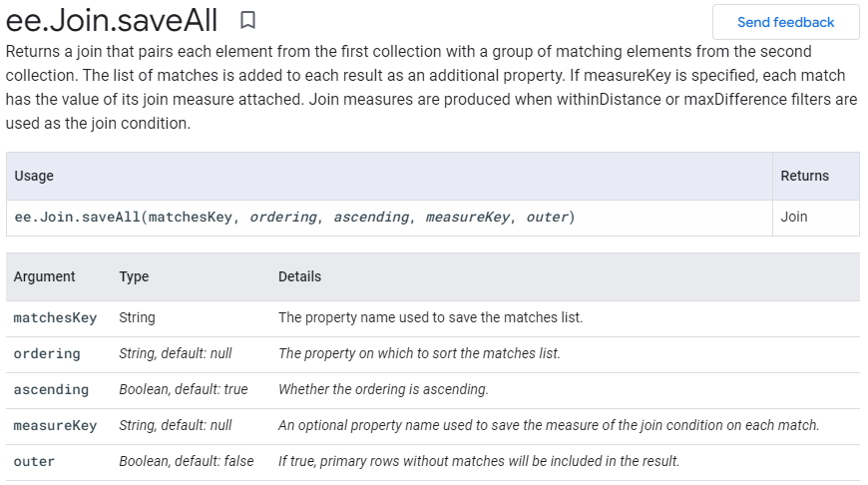Click the Join return type cell
The width and height of the screenshot is (868, 485).
click(x=794, y=217)
